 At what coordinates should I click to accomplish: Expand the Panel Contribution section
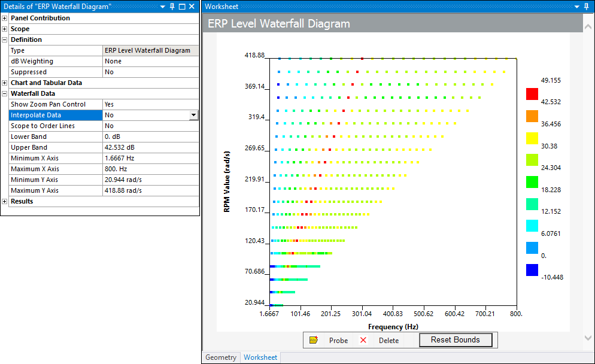coord(5,18)
